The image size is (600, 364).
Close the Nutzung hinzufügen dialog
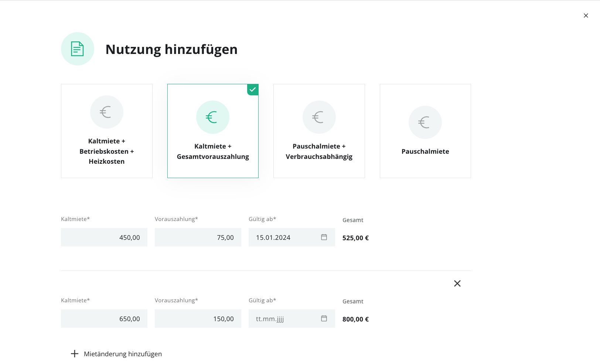pyautogui.click(x=586, y=16)
